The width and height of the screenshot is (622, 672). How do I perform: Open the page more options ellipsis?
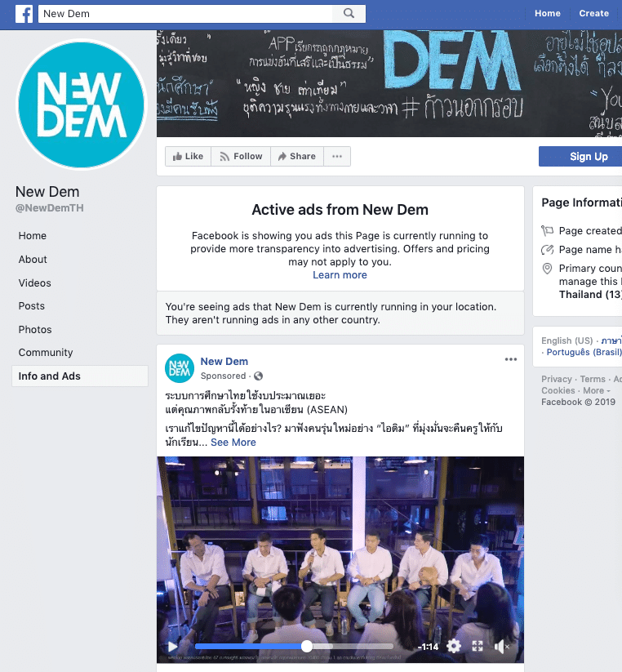(337, 157)
